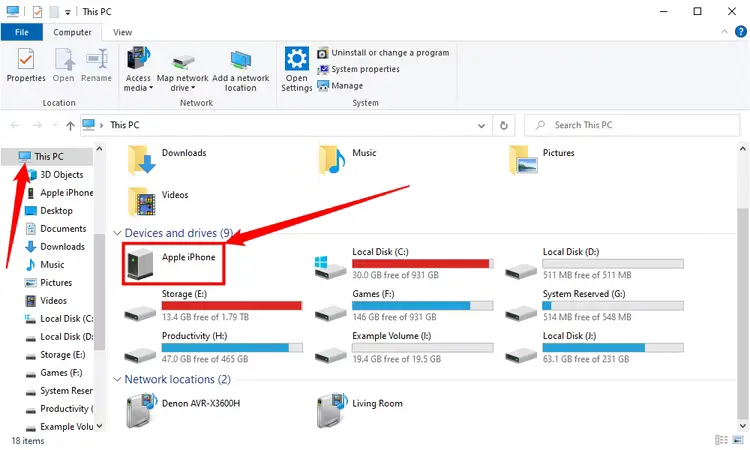The image size is (750, 450).
Task: Select Desktop in the navigation pane
Action: (x=49, y=211)
